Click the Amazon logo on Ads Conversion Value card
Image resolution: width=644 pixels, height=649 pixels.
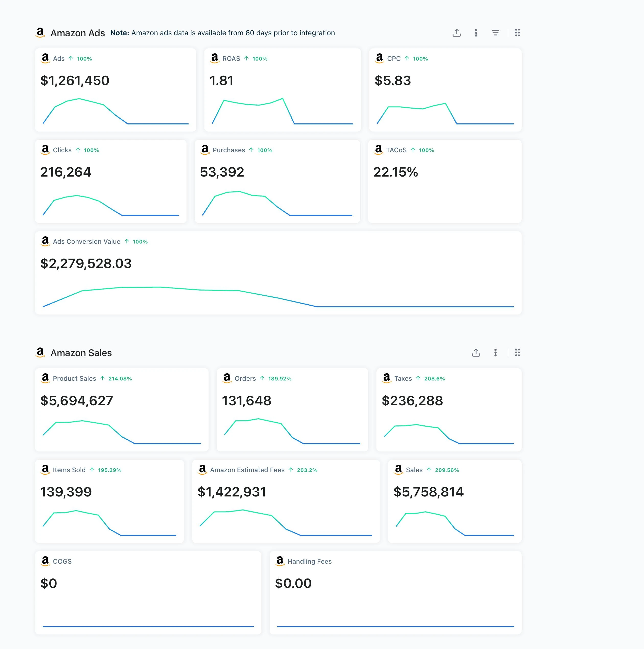tap(45, 241)
